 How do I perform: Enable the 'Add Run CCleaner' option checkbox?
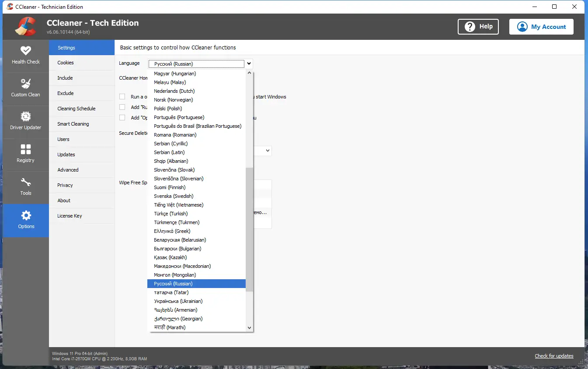click(122, 107)
